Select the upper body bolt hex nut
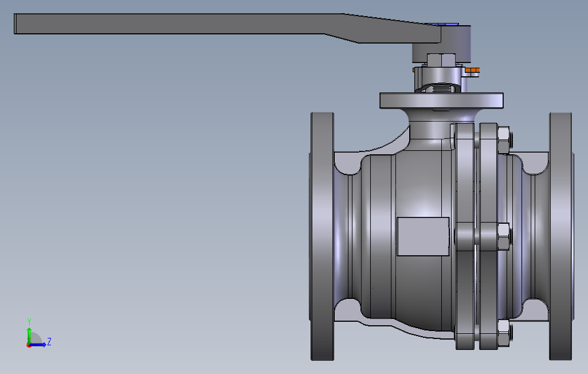The width and height of the screenshot is (588, 374). (504, 140)
